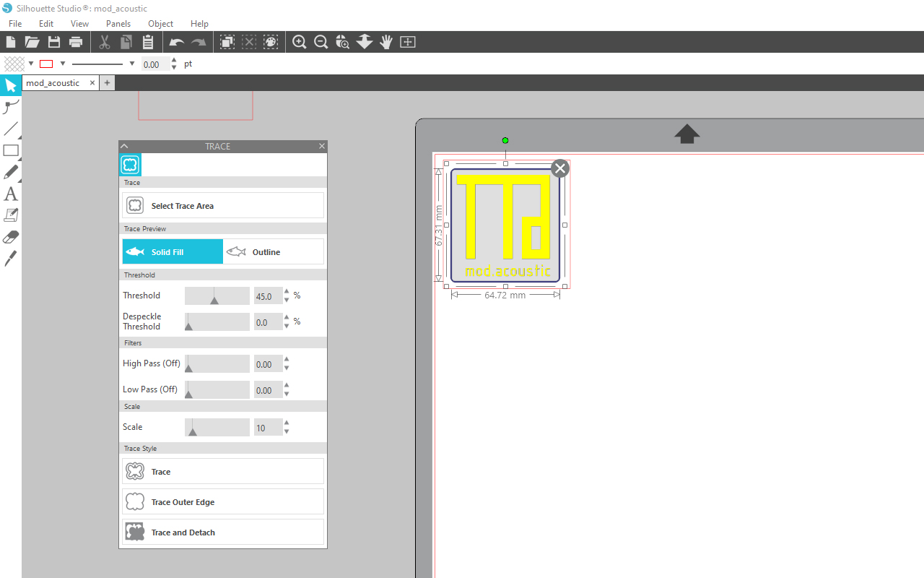Open the Object menu
Screen dimensions: 924x578
160,24
